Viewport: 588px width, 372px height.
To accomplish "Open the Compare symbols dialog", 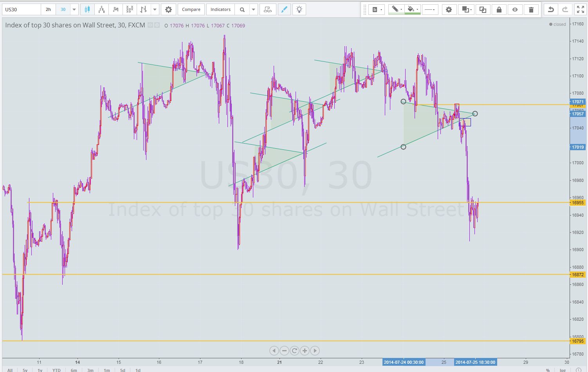I will pyautogui.click(x=191, y=9).
